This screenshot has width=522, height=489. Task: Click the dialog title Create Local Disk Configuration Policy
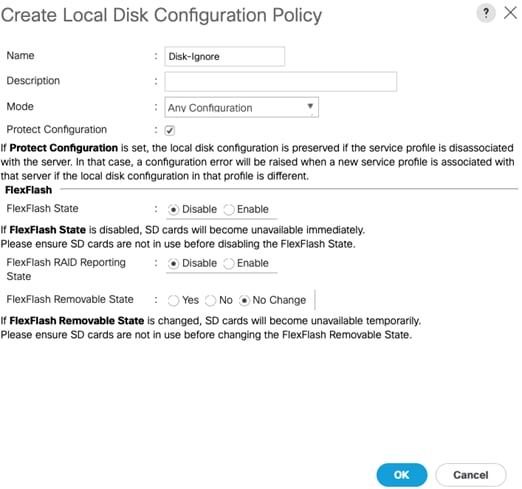pos(161,15)
